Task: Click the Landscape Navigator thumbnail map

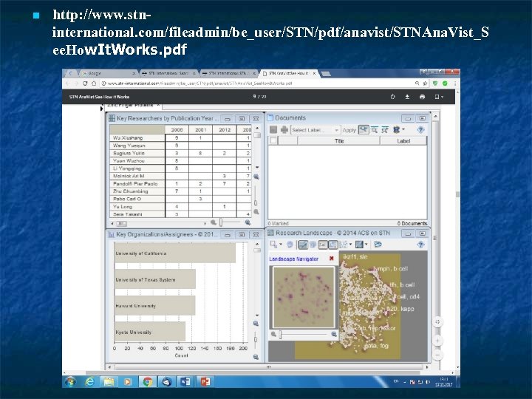Action: (x=304, y=297)
